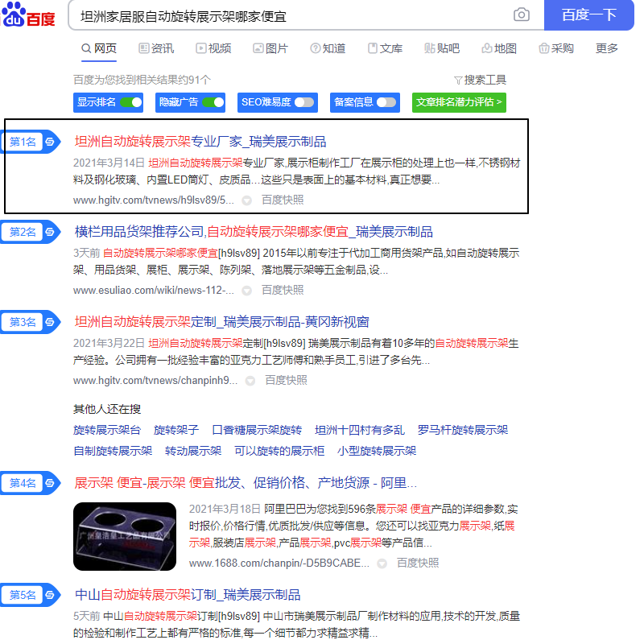644x644 pixels.
Task: Search related term 可以旋转的展示柜
Action: point(279,451)
